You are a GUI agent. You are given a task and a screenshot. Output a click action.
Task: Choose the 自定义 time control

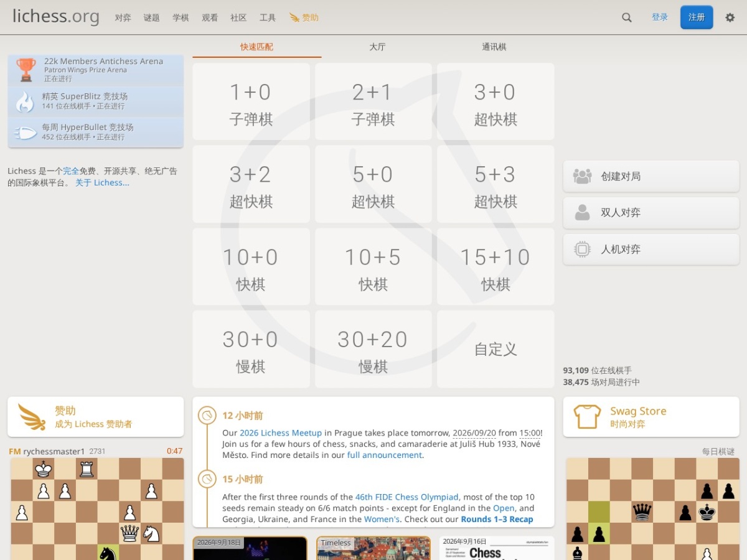pyautogui.click(x=496, y=349)
